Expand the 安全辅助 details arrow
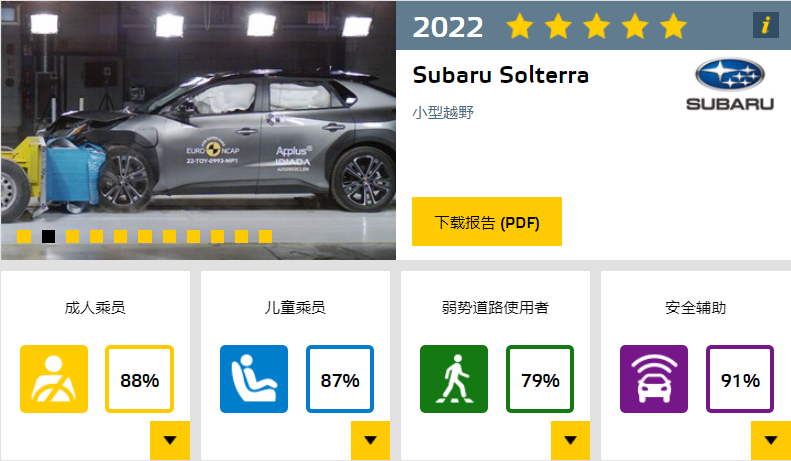Viewport: 791px width, 461px height. coord(770,440)
